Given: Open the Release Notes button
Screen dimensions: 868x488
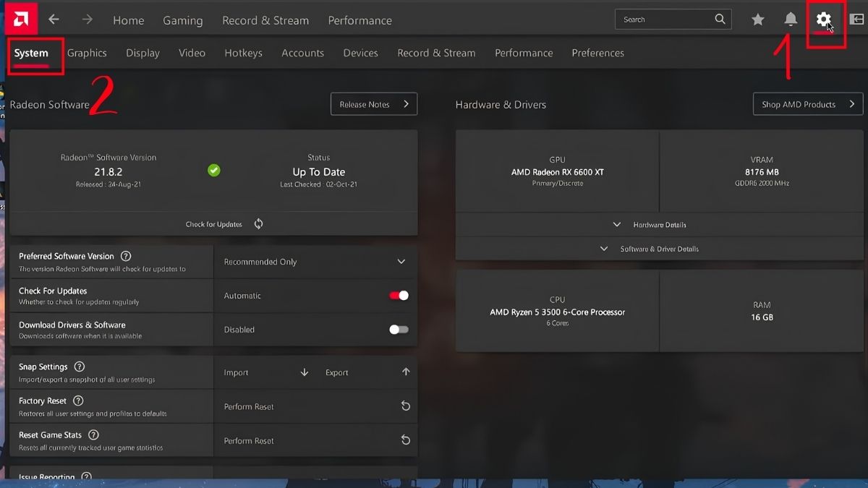Looking at the screenshot, I should 373,104.
